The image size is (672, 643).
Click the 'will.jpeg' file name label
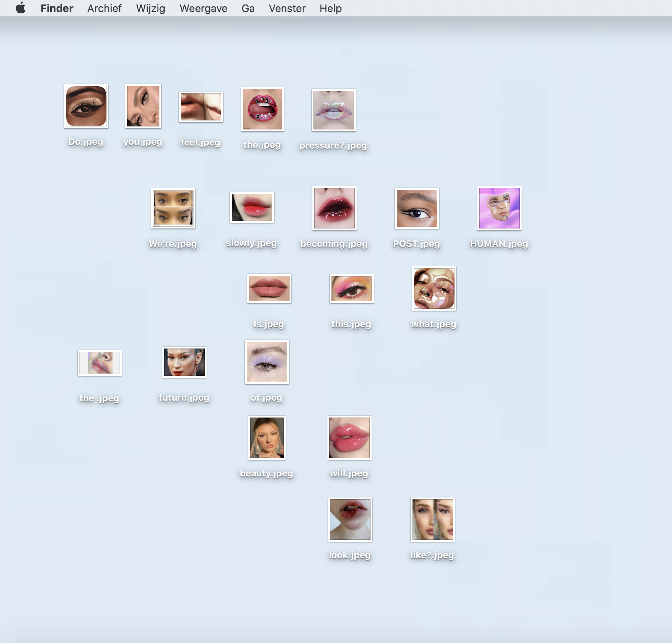(349, 473)
